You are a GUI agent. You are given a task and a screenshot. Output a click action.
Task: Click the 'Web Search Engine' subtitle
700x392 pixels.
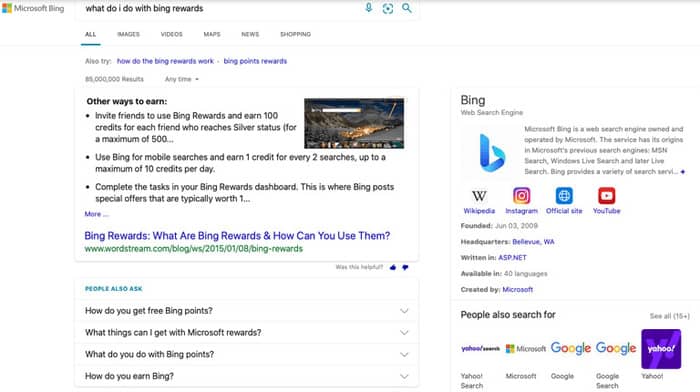tap(492, 113)
